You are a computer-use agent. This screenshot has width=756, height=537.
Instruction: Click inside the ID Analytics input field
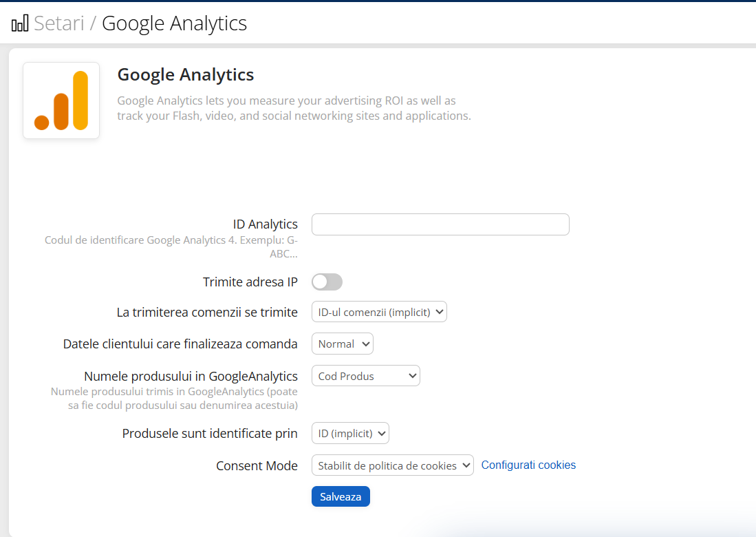(440, 224)
